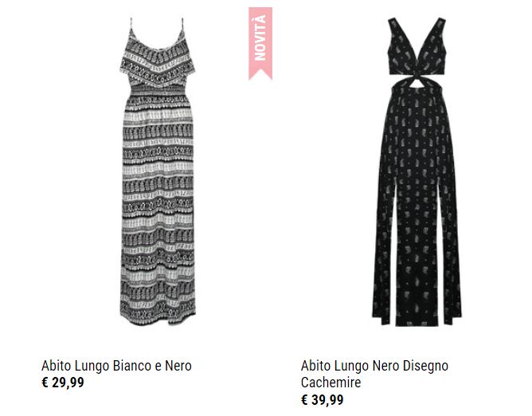Click the pointed bottom of the NOVITÀ ribbon

coord(260,76)
